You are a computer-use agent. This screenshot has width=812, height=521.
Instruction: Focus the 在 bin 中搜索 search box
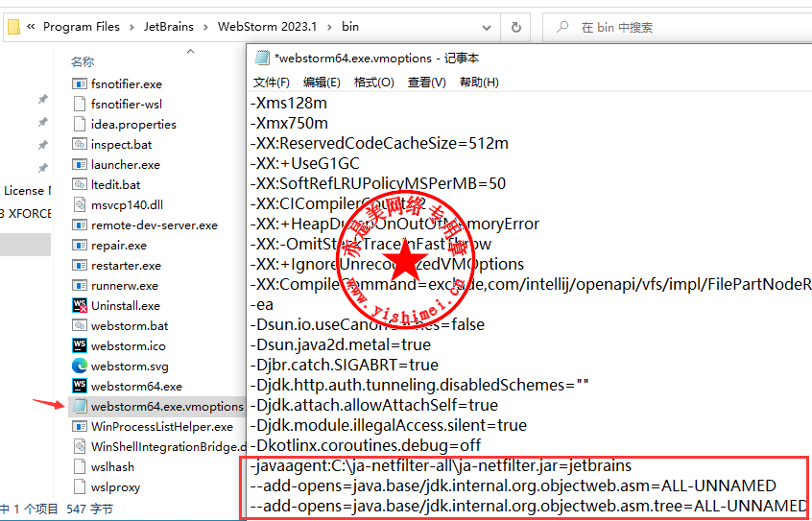677,27
